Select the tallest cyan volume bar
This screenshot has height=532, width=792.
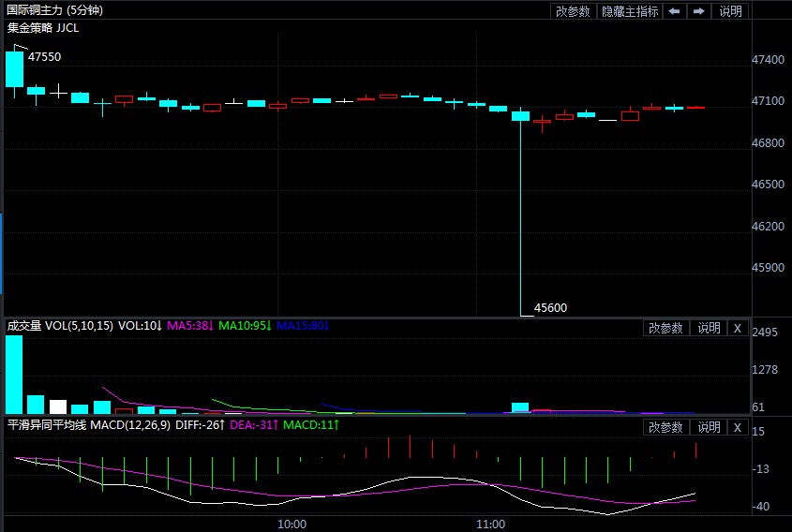coord(14,375)
